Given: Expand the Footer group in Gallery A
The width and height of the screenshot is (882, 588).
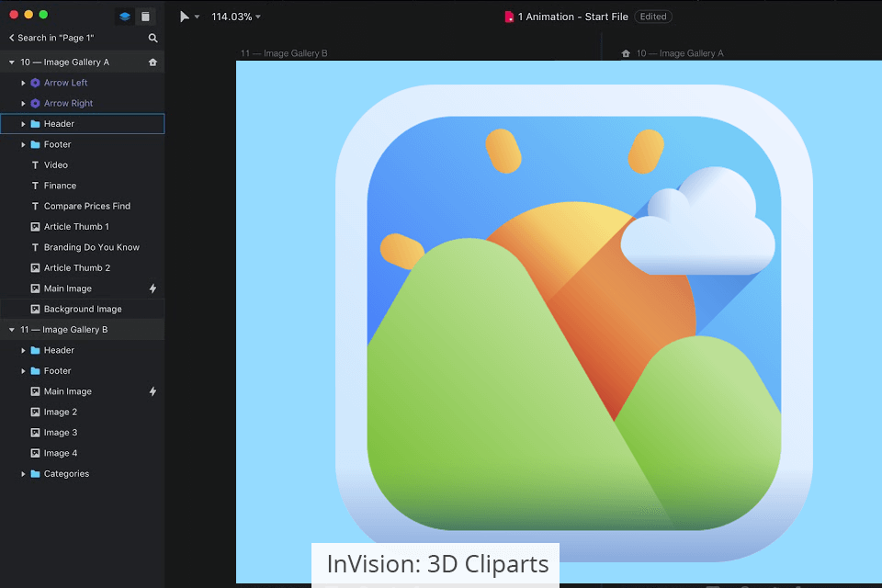Looking at the screenshot, I should coord(23,144).
